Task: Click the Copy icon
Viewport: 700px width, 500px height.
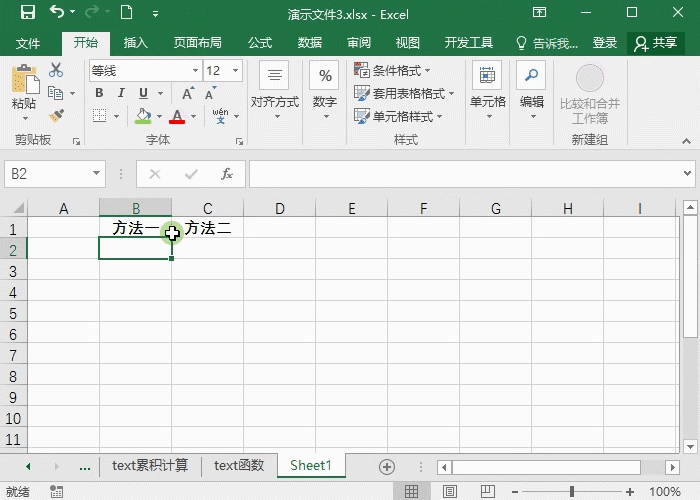Action: (55, 93)
